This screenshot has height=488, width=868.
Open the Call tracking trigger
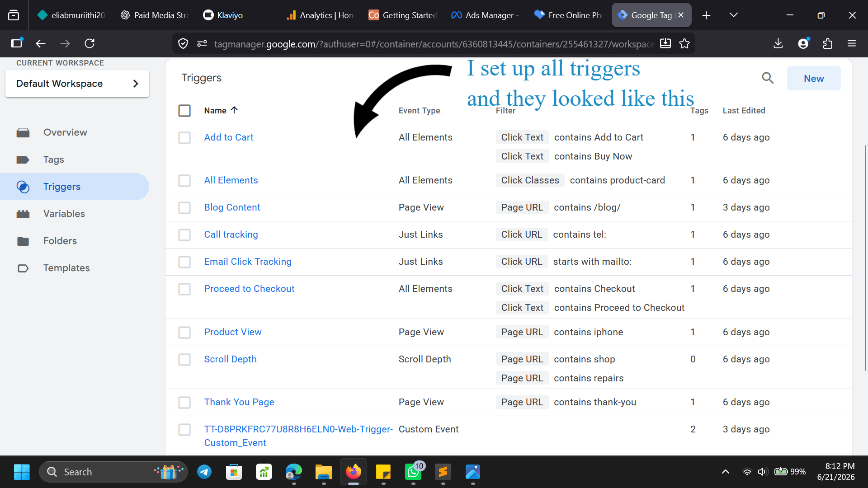(x=231, y=235)
